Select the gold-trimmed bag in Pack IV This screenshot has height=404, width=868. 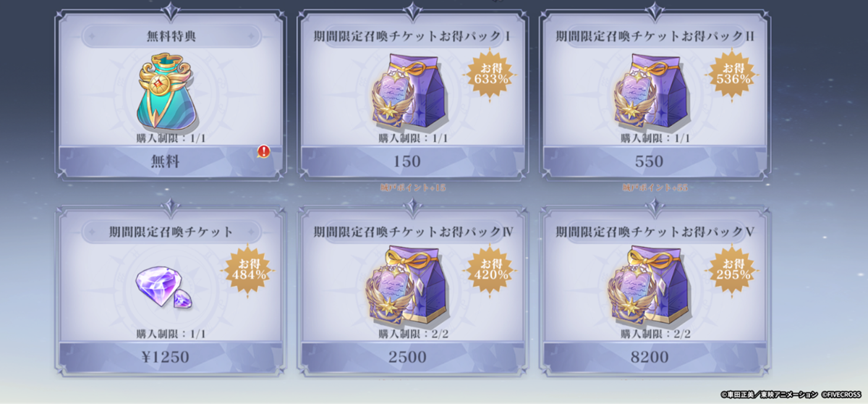[x=409, y=288]
